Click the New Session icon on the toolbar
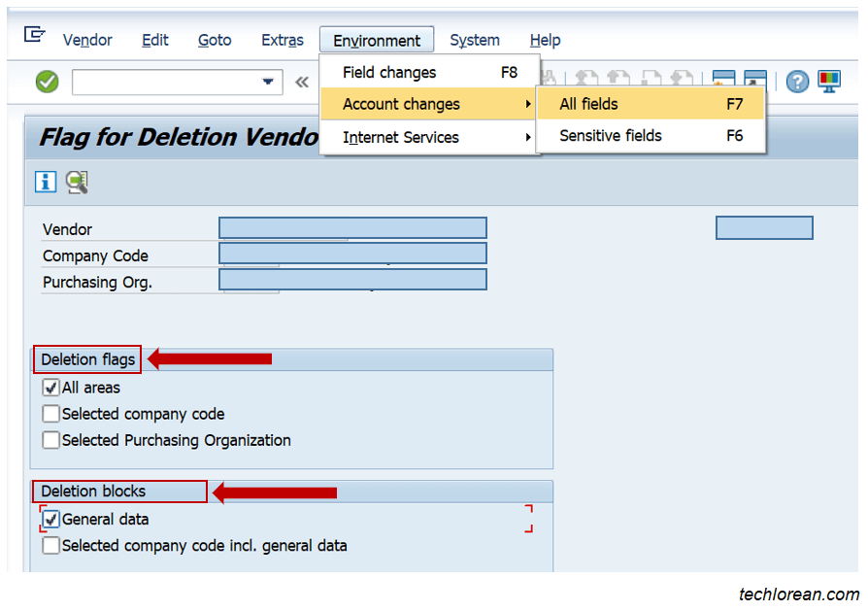868x611 pixels. coord(723,82)
